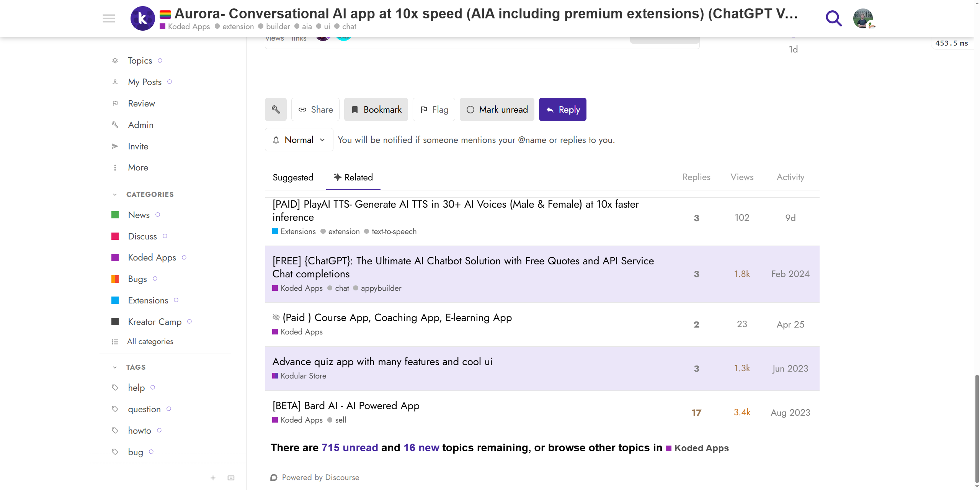Open Koded Apps category in sidebar
This screenshot has height=490, width=980.
pos(152,257)
